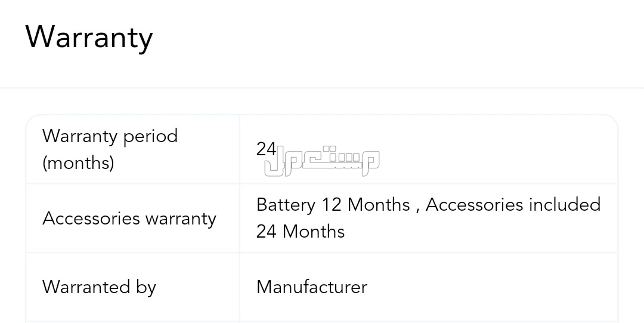This screenshot has height=323, width=644.
Task: Click the "Warranty period" label text
Action: 110,136
